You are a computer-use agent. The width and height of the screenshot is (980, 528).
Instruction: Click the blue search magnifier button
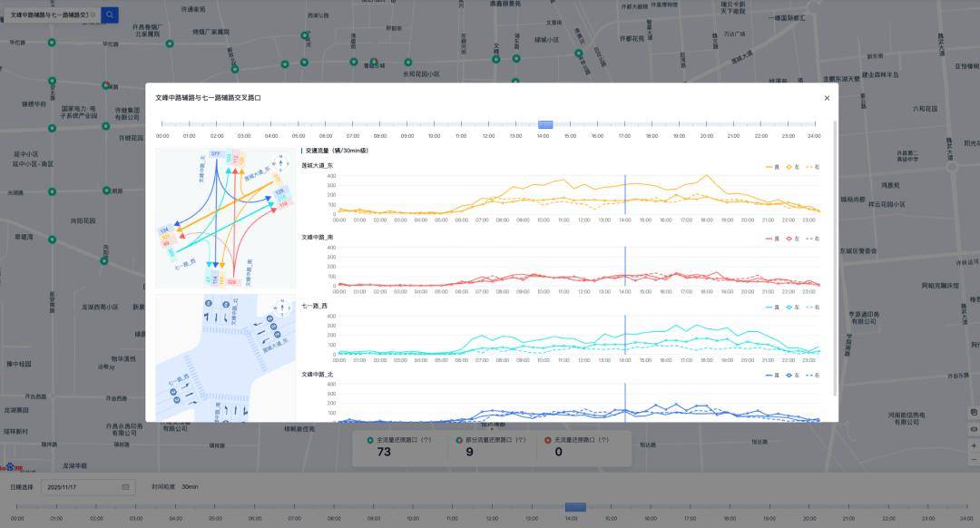tap(109, 15)
